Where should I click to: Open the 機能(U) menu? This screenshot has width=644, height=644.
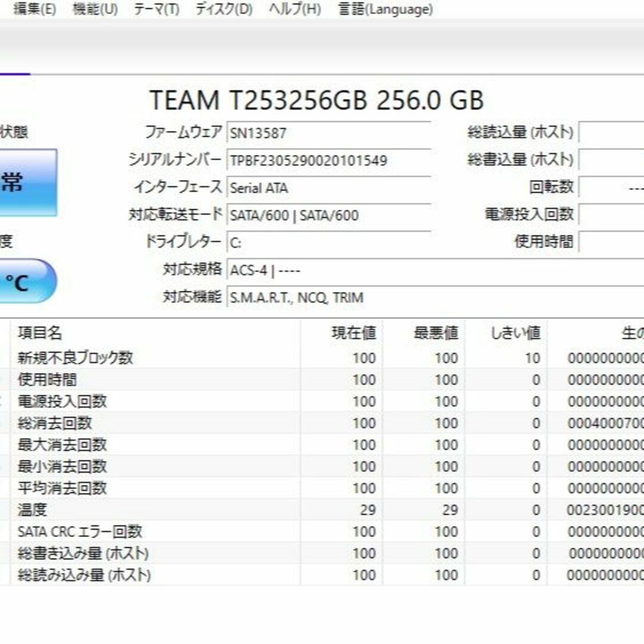(95, 8)
